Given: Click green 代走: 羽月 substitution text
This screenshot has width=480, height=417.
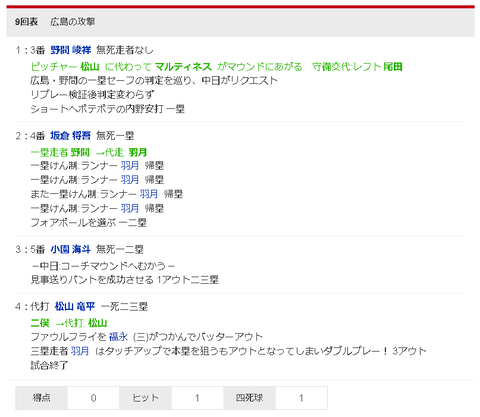Looking at the screenshot, I should (121, 152).
